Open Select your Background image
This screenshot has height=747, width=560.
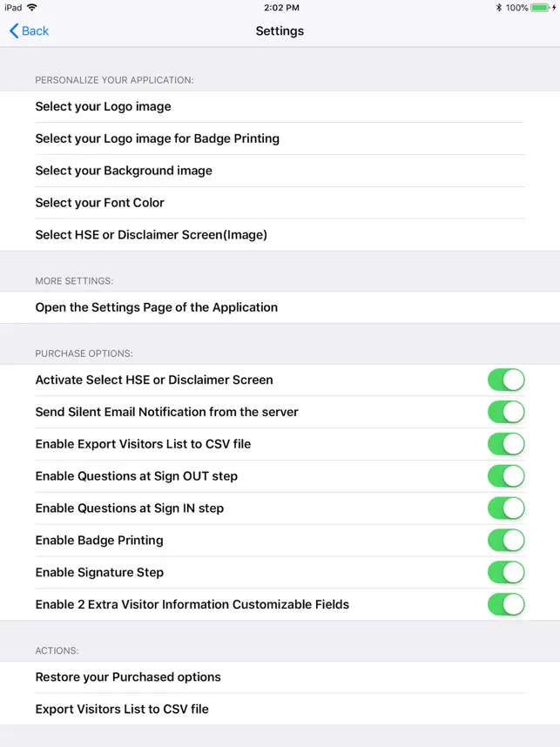pos(280,171)
